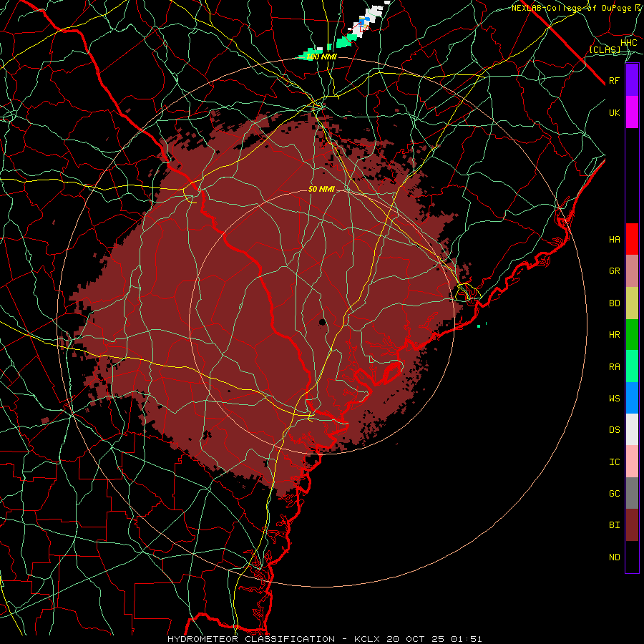This screenshot has height=644, width=644.
Task: Click the "HYDROMETEOR CLASSIFICATION" title text
Action: point(251,639)
